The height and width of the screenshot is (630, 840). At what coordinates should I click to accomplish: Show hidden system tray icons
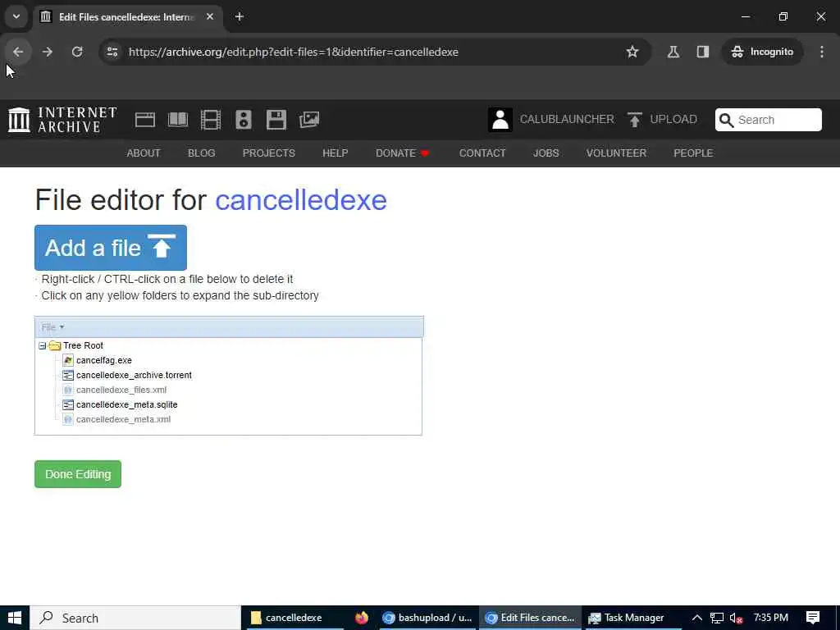click(x=696, y=618)
